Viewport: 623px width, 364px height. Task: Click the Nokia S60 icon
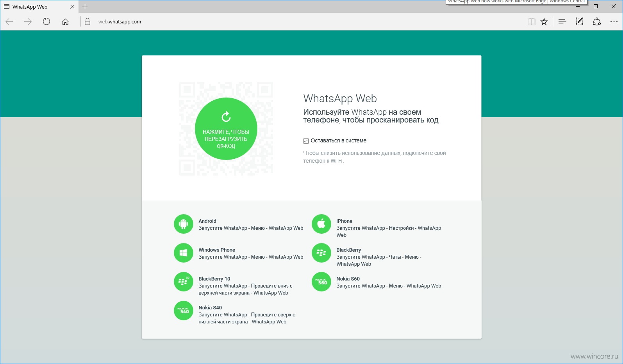pyautogui.click(x=321, y=282)
